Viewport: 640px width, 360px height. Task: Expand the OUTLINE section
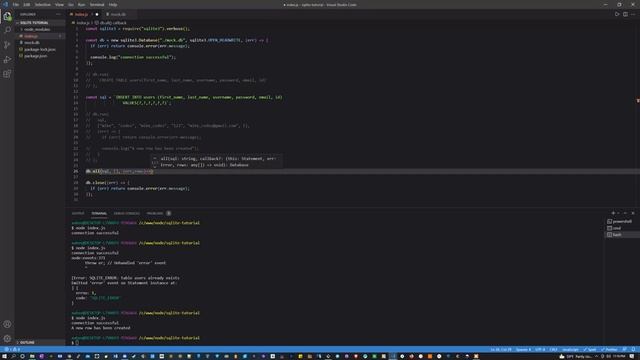pos(40,342)
